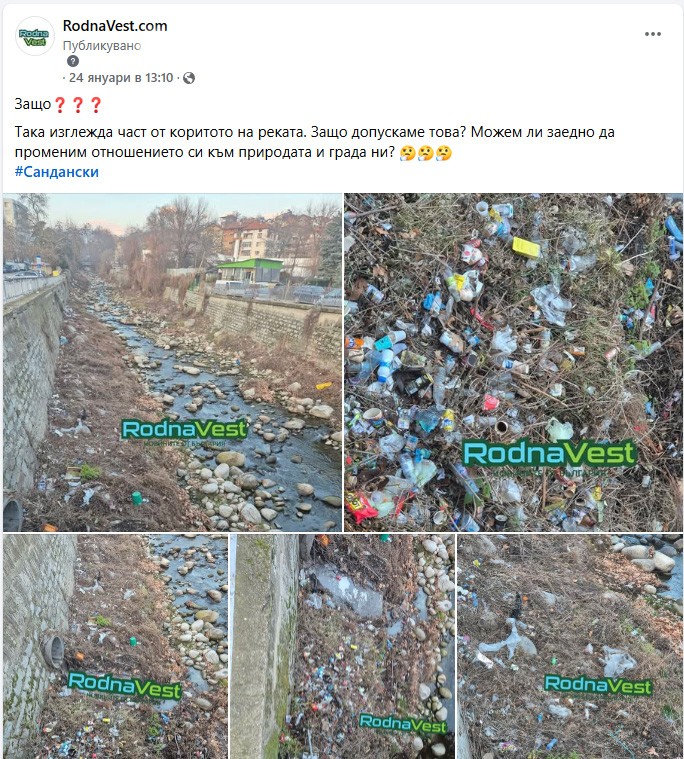Open the #Сандански hashtag link
This screenshot has height=759, width=684.
(x=57, y=172)
